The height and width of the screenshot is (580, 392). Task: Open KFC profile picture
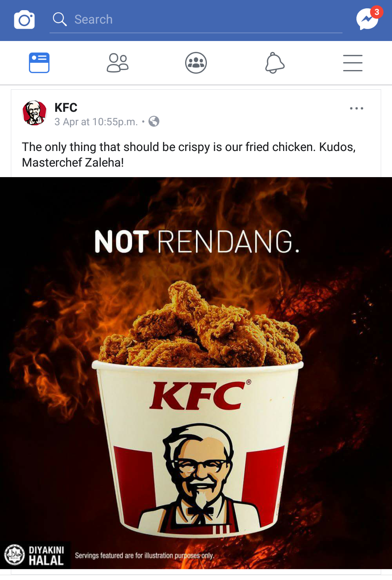[34, 113]
